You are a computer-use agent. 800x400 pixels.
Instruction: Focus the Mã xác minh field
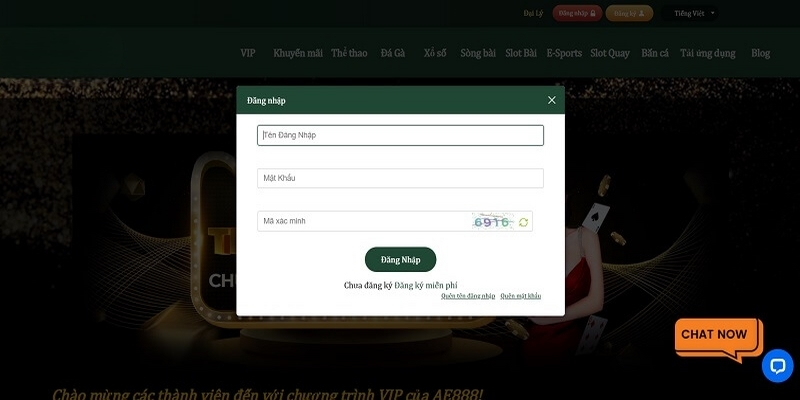(x=363, y=221)
